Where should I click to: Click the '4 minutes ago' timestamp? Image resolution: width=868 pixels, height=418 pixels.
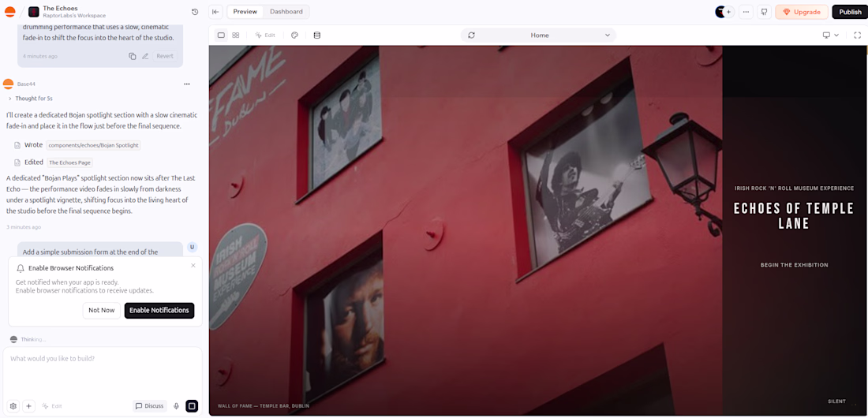[x=40, y=56]
